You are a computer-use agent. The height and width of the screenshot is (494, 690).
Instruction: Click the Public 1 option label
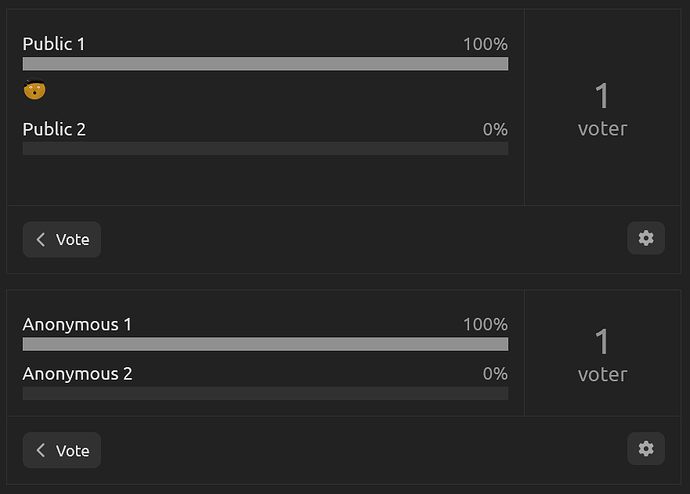click(54, 44)
